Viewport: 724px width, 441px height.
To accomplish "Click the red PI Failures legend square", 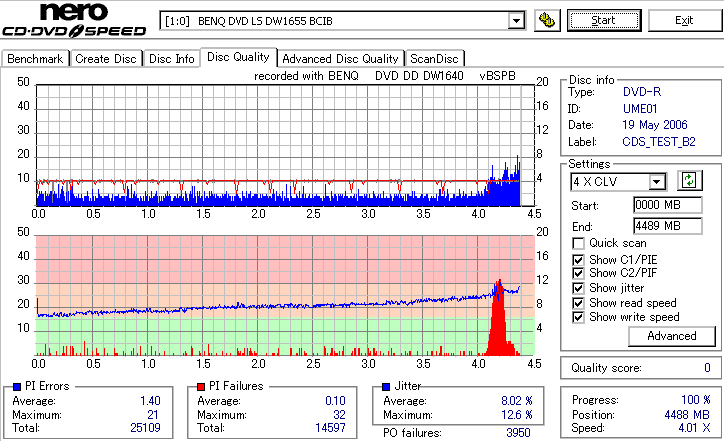I will click(201, 387).
